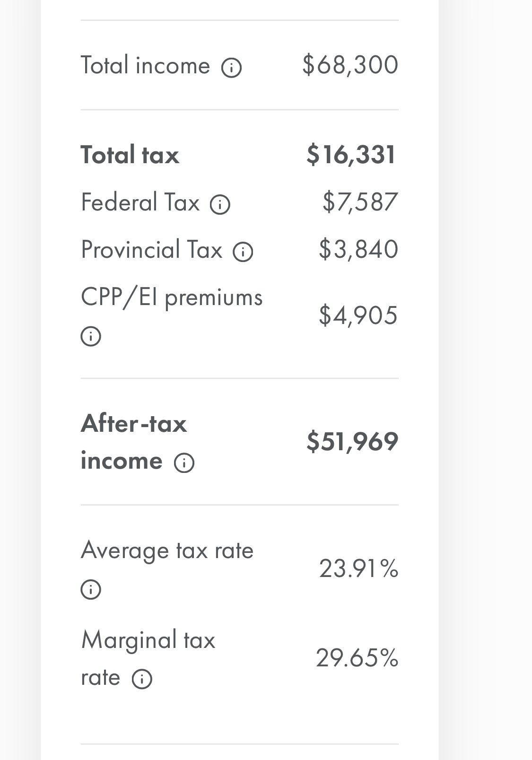This screenshot has width=532, height=760.
Task: Click the $68,300 total income amount
Action: (350, 65)
